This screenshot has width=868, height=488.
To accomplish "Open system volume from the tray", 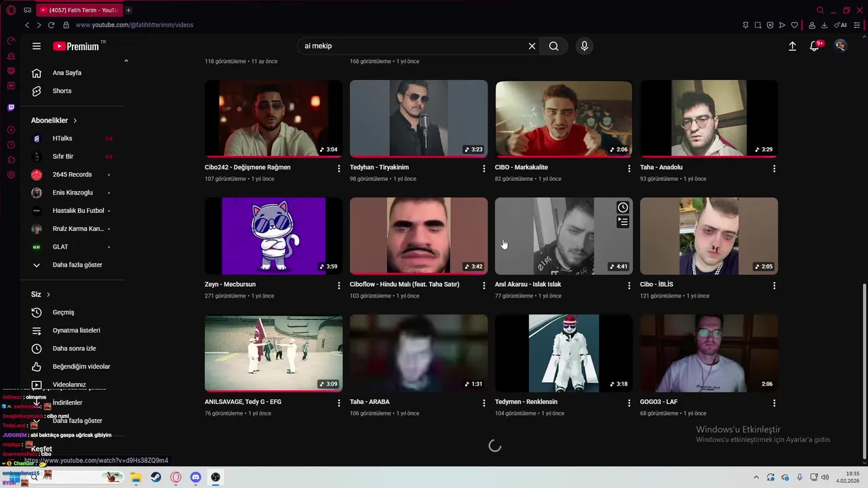I will click(825, 477).
